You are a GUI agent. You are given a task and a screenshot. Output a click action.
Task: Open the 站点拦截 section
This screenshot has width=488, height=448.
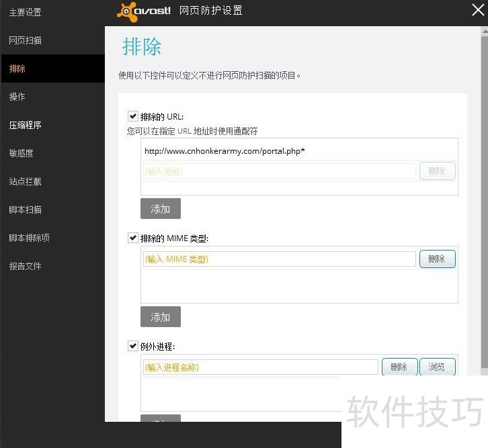click(25, 181)
